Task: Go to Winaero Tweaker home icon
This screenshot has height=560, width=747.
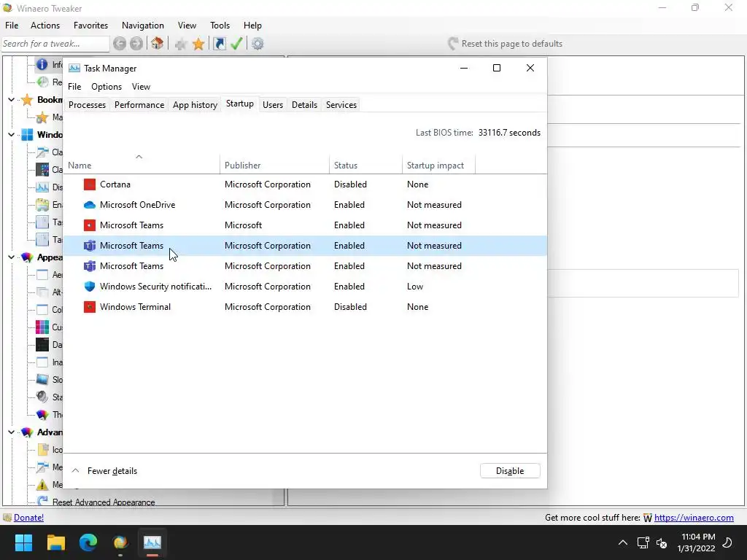Action: (157, 44)
